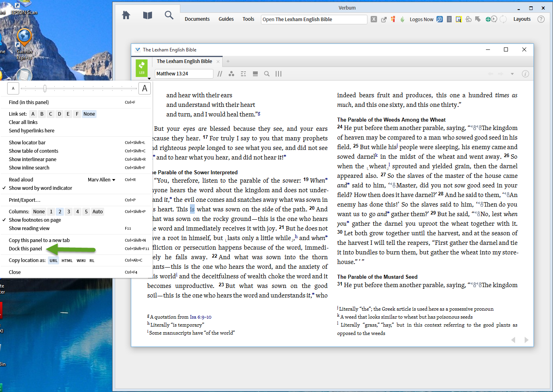Click the open-in-external-window arrow icon
Image resolution: width=553 pixels, height=392 pixels.
point(384,19)
